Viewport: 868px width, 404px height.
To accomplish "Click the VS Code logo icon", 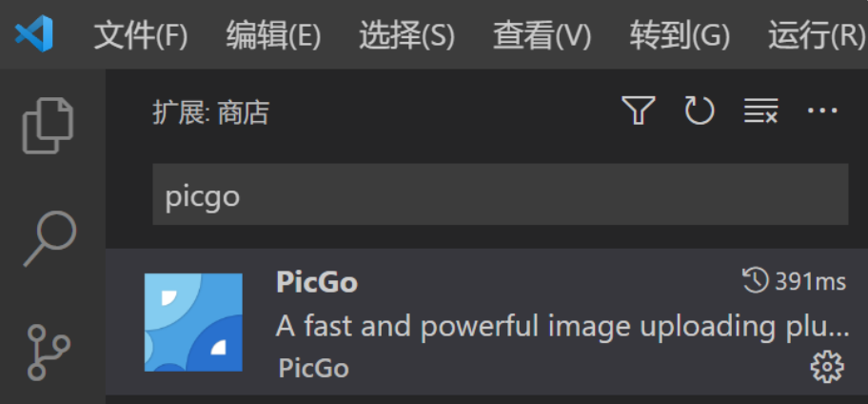I will [x=33, y=33].
